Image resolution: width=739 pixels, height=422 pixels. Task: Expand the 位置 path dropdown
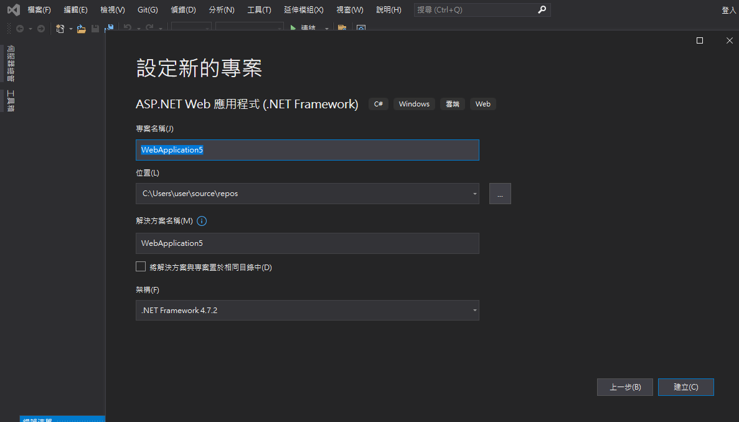click(x=475, y=194)
